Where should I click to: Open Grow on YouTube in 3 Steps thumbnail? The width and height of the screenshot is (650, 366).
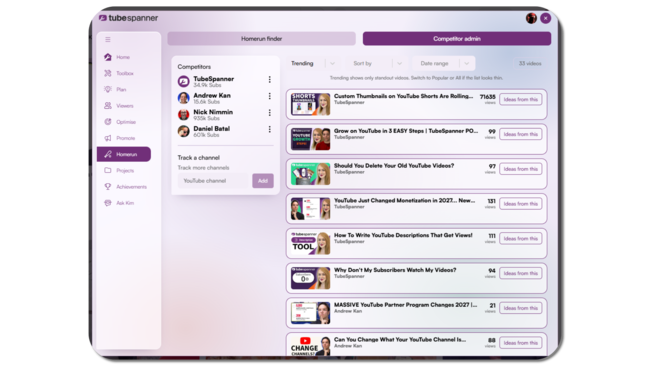coord(310,139)
